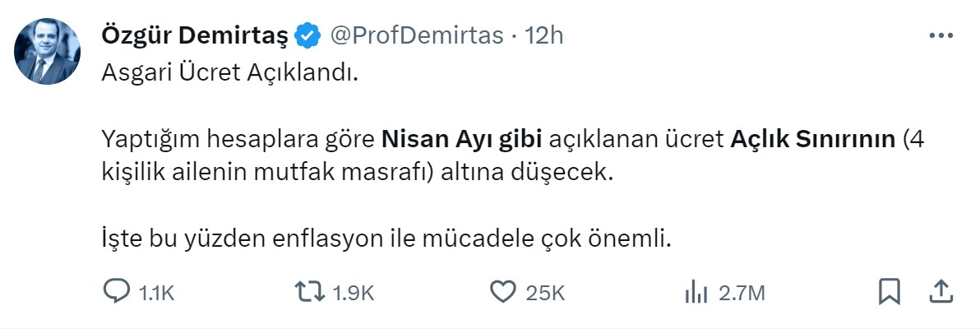
Task: Click the 2.7M views count
Action: point(743,292)
